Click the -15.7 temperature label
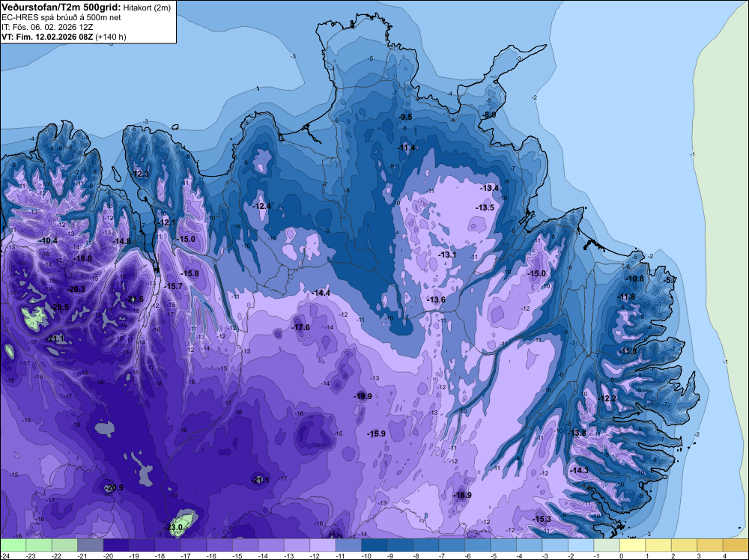The image size is (749, 560). coord(174,286)
